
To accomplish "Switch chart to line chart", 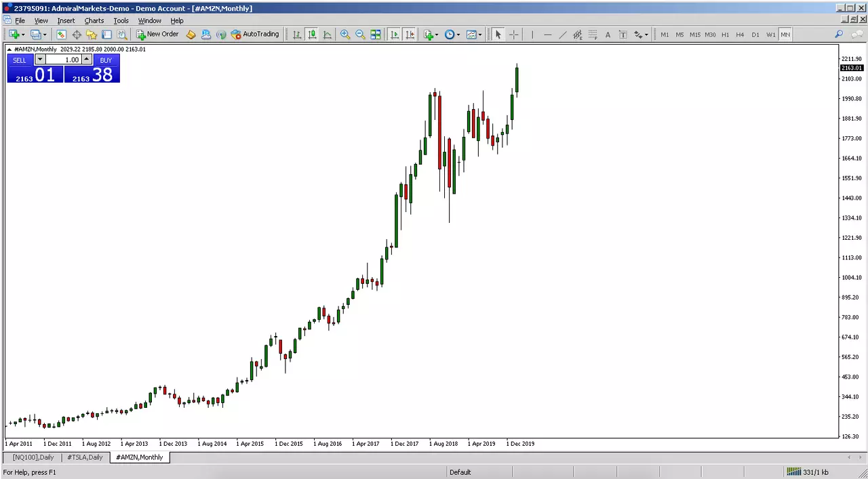I will pyautogui.click(x=328, y=35).
